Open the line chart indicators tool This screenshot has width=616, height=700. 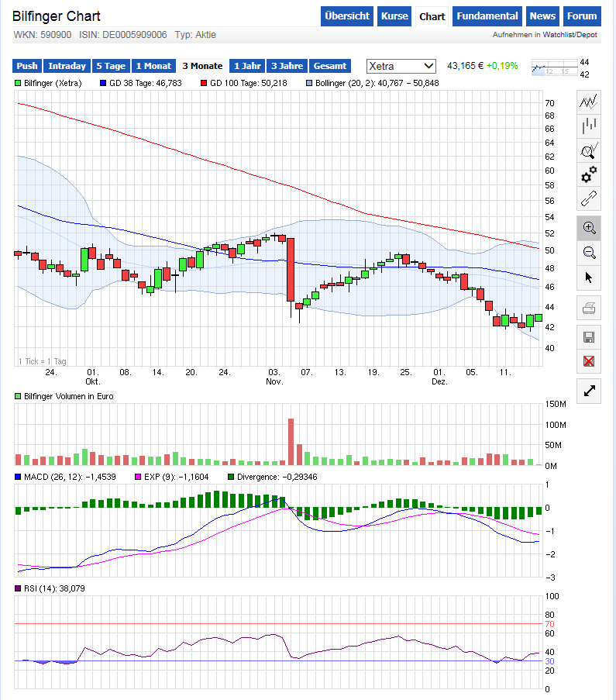point(588,102)
